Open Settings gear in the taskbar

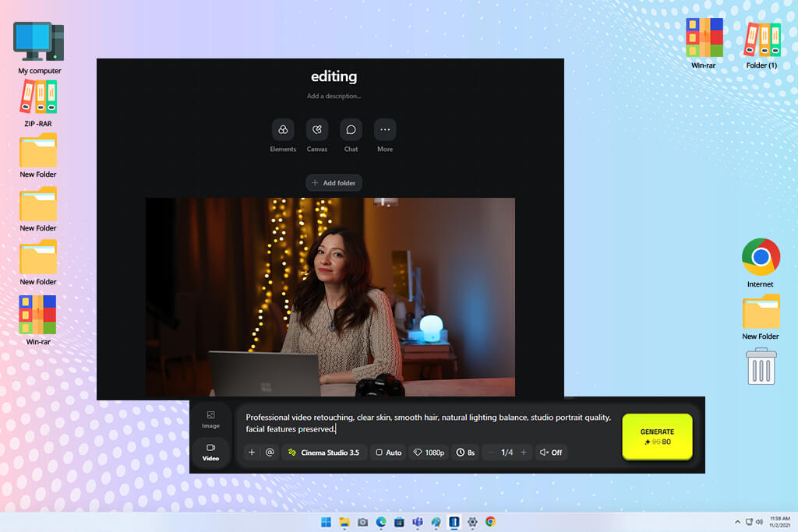(472, 522)
